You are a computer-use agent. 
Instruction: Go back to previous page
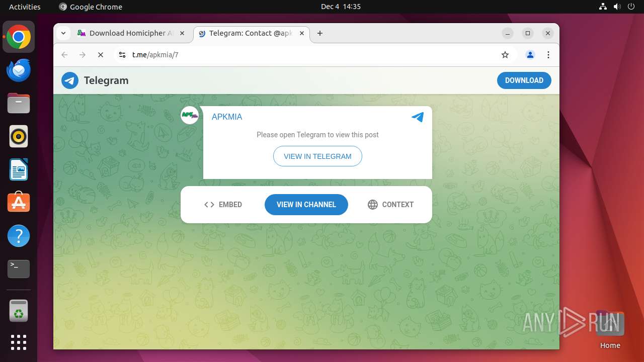tap(64, 55)
